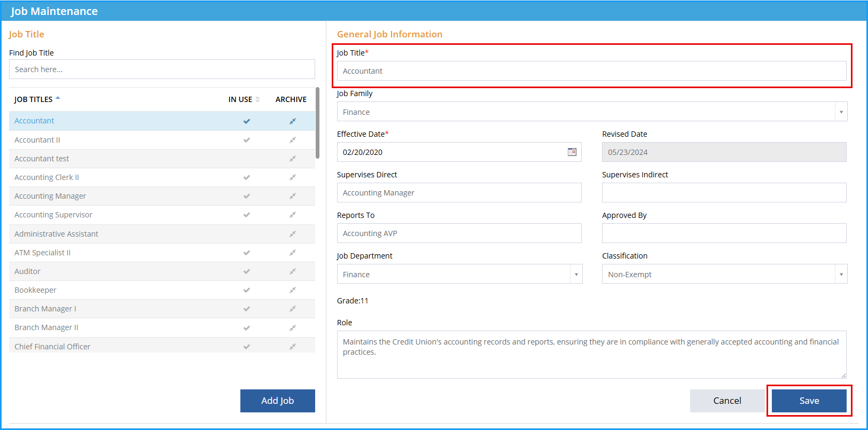The width and height of the screenshot is (868, 430).
Task: Click in-use checkmark for Bookkeeper
Action: click(247, 290)
